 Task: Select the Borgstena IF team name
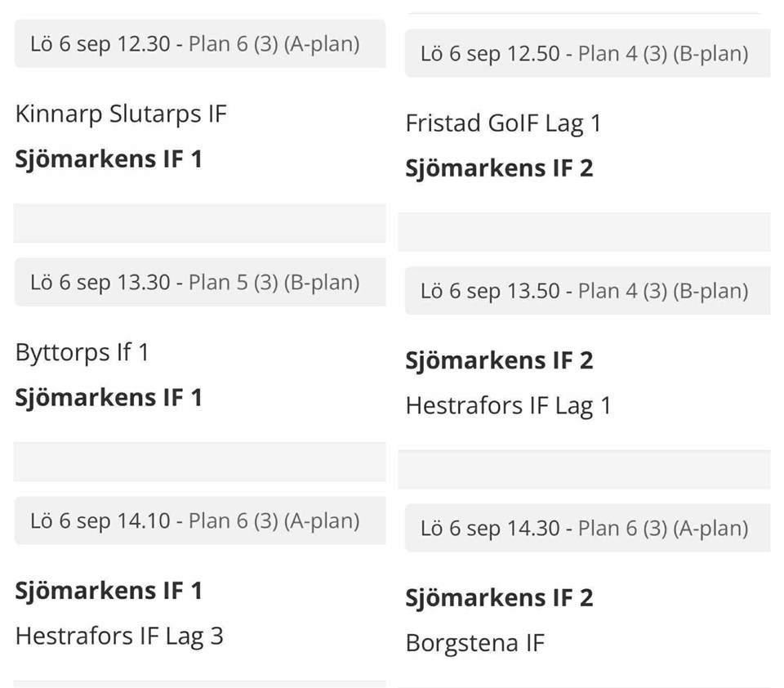click(x=474, y=643)
